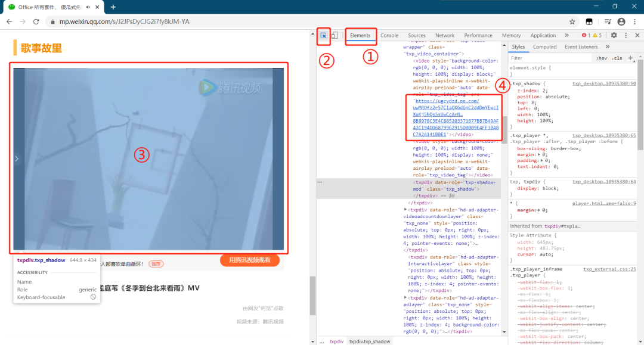Open the Chrome three-dot menu

point(635,21)
